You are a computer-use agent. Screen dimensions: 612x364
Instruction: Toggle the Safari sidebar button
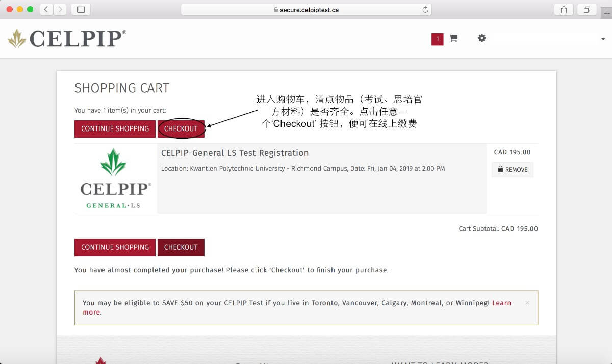point(81,9)
